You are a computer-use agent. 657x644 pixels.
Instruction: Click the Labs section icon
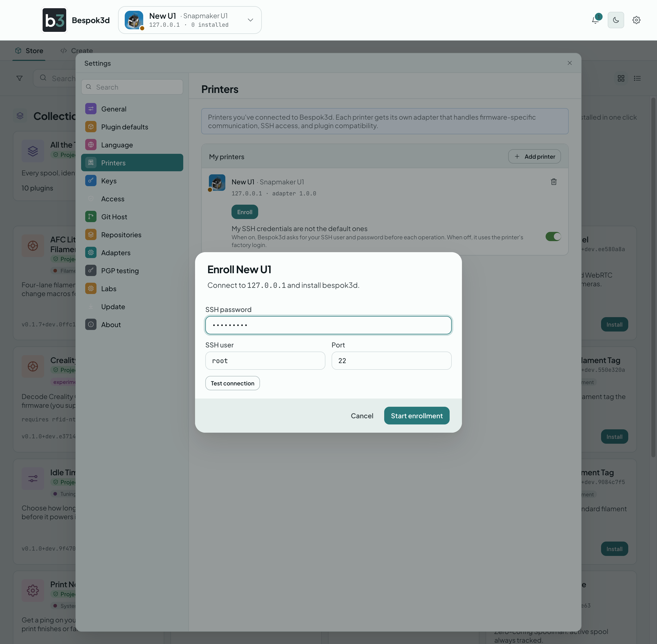click(91, 288)
